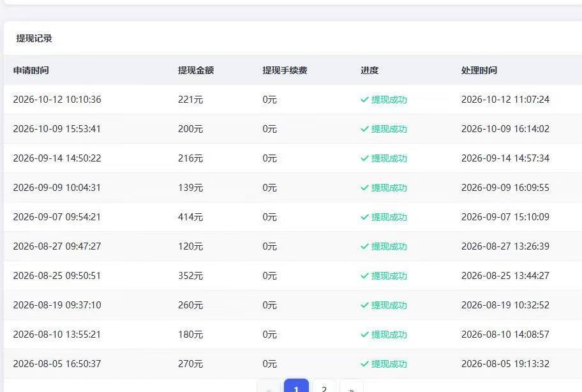The width and height of the screenshot is (582, 392).
Task: Select the 120元 withdrawal amount
Action: click(x=190, y=246)
